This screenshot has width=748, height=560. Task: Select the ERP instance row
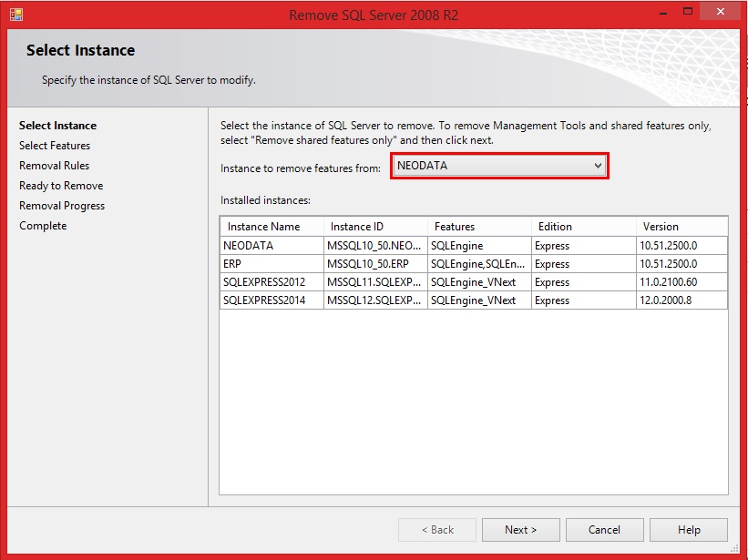(x=474, y=263)
